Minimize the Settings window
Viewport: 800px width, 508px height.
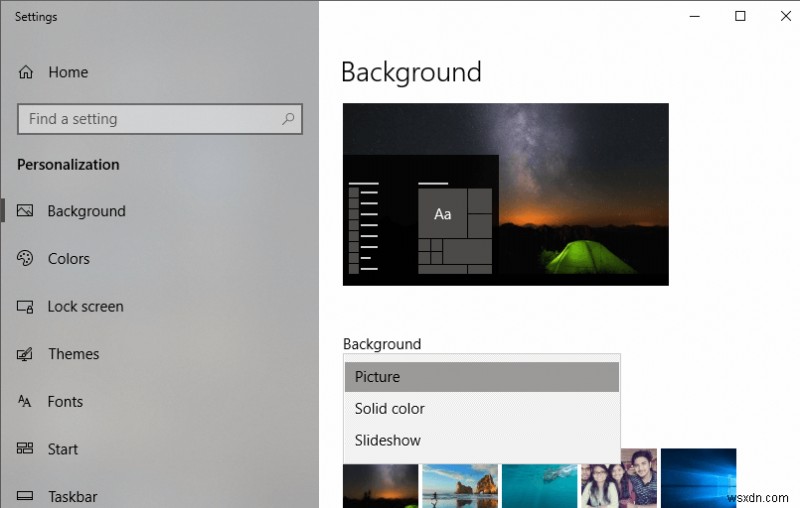[x=694, y=16]
